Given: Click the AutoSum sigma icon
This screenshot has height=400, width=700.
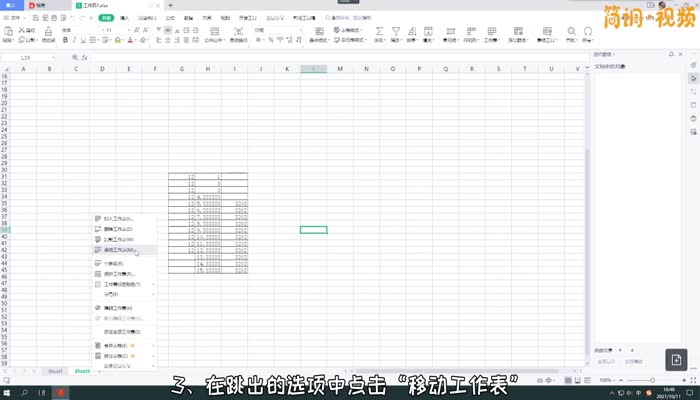Looking at the screenshot, I should click(x=379, y=31).
